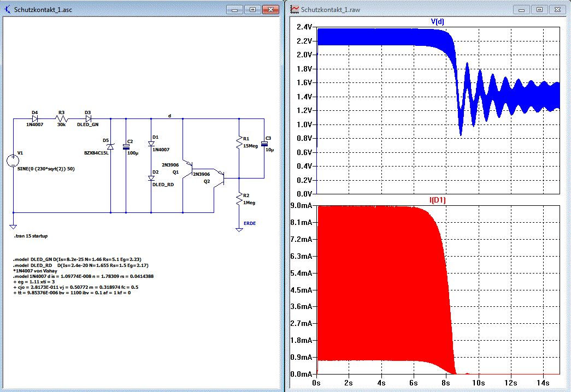Image resolution: width=571 pixels, height=392 pixels.
Task: Open the Schutzkontakt_1.asc window system icon
Action: click(8, 9)
